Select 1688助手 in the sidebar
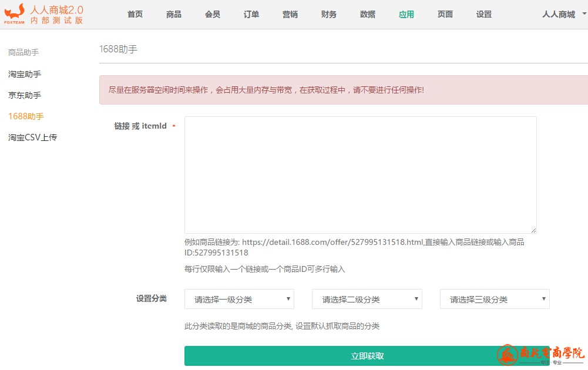Screen dimensions: 588x370 point(26,116)
